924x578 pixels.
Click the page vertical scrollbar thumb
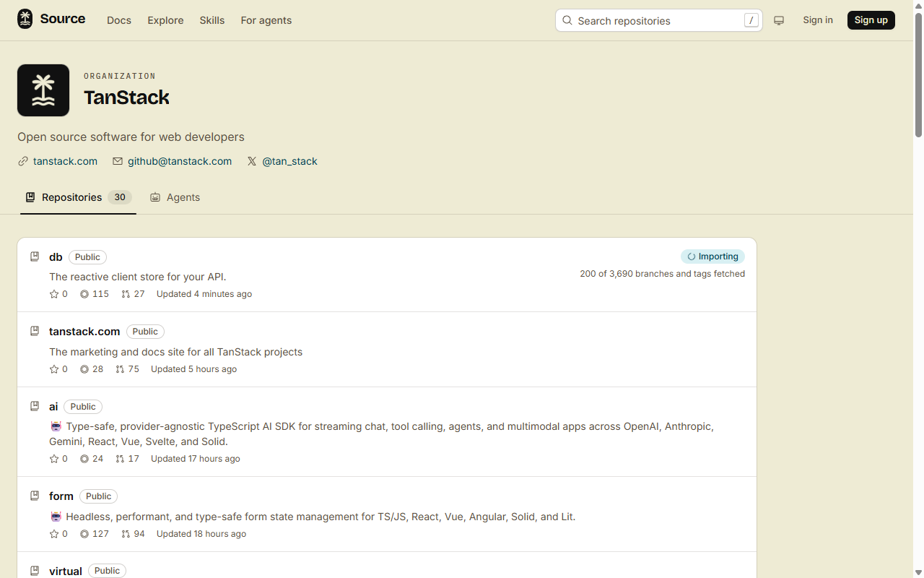pos(918,74)
